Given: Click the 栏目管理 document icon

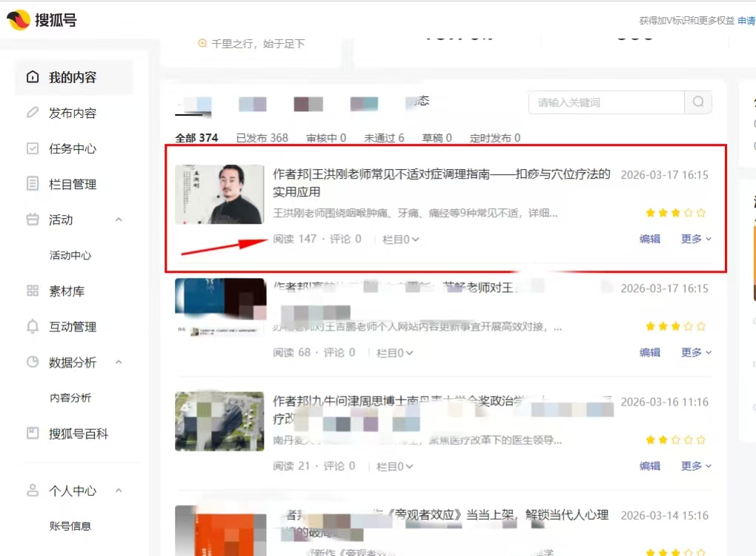Looking at the screenshot, I should tap(33, 184).
